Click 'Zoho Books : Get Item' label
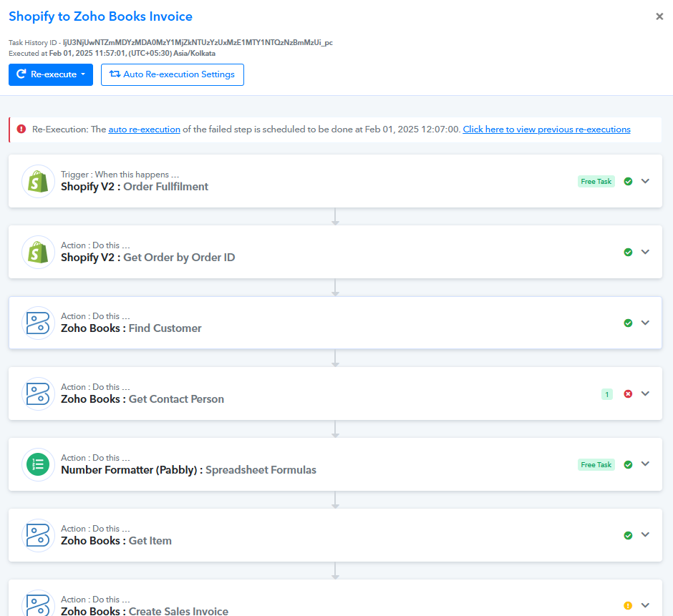This screenshot has width=673, height=616. click(116, 540)
